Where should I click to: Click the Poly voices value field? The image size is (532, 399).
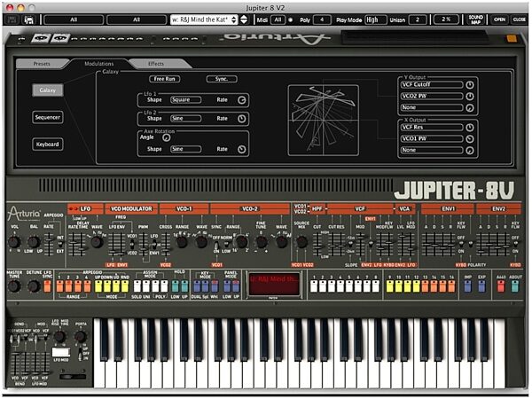click(x=322, y=20)
